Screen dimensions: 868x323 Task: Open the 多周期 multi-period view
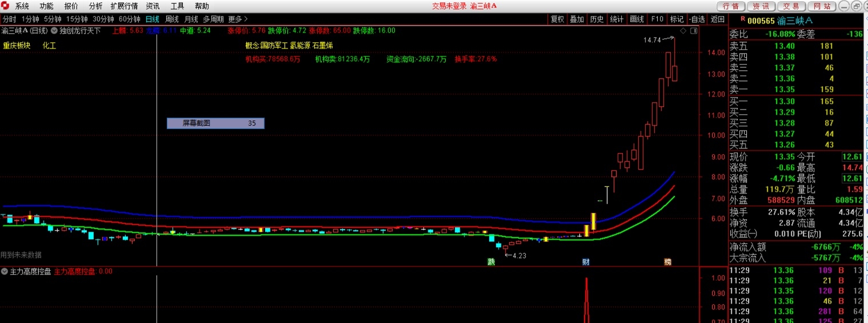pyautogui.click(x=213, y=19)
